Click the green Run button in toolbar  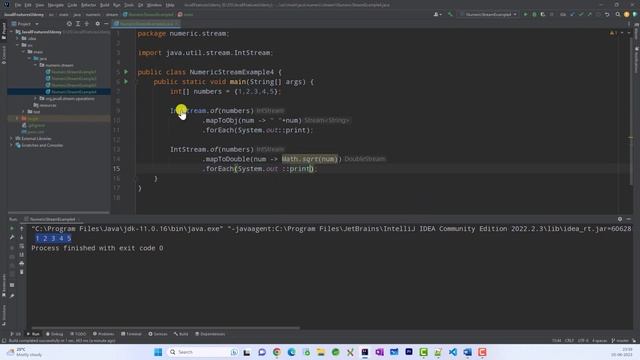pos(525,14)
